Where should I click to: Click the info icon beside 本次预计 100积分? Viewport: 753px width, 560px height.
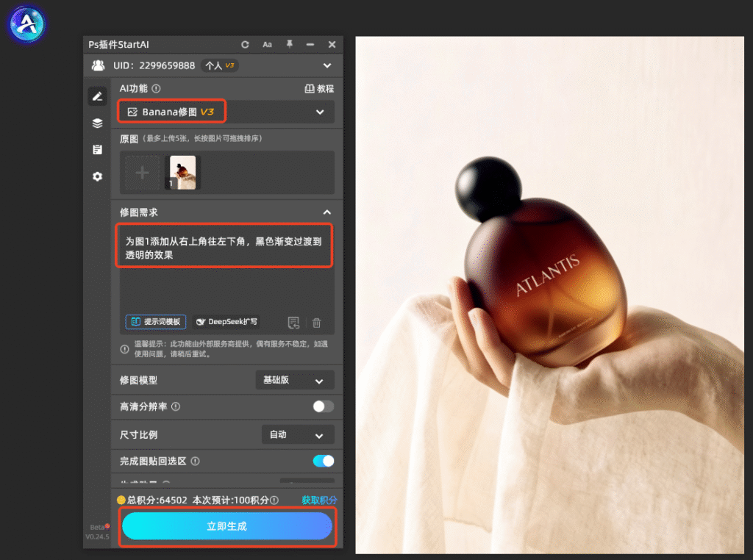[x=274, y=500]
